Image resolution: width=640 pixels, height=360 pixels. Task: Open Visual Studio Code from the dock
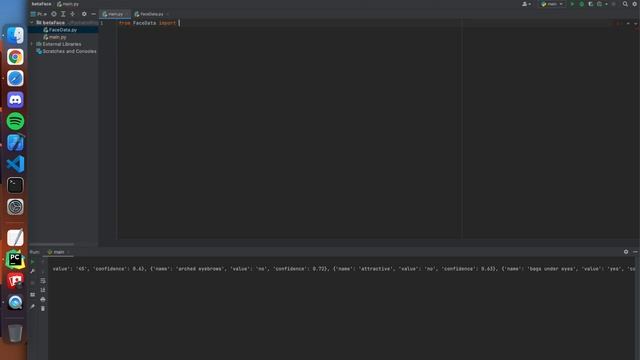[x=15, y=164]
